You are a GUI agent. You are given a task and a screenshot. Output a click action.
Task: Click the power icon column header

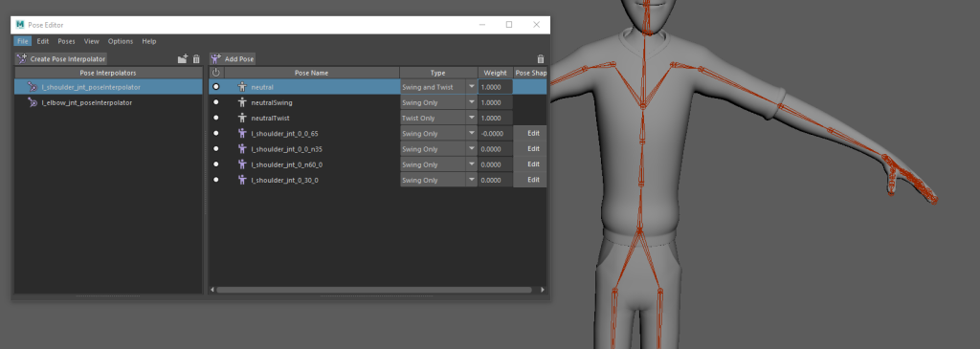pyautogui.click(x=216, y=73)
